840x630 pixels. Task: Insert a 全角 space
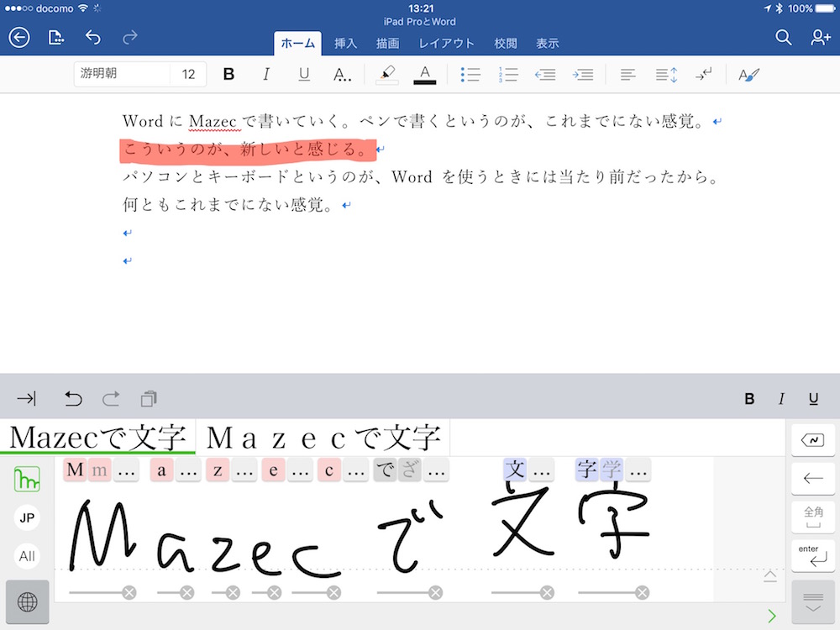point(812,517)
